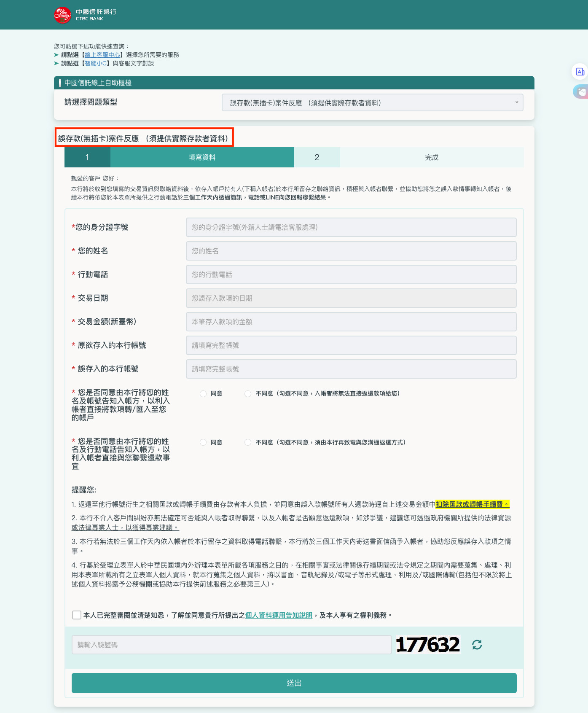Select 不同意 (須由本行再致電與您溝通返還方式)
This screenshot has width=588, height=713.
pos(248,442)
